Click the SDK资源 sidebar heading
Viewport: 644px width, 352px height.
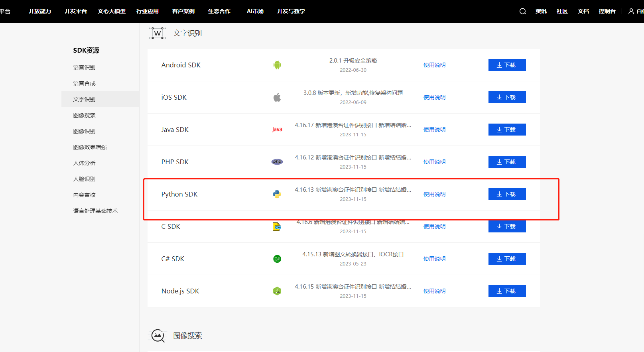86,50
